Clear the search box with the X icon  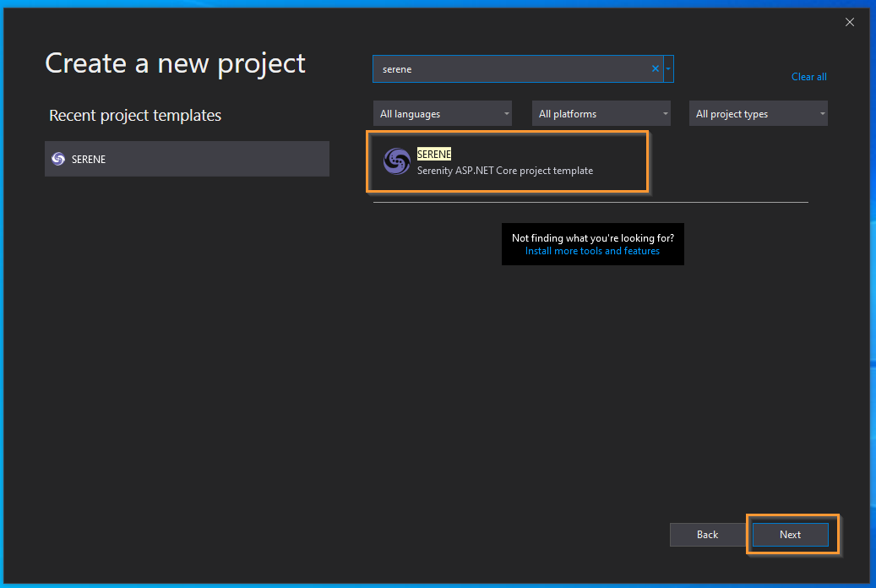656,68
